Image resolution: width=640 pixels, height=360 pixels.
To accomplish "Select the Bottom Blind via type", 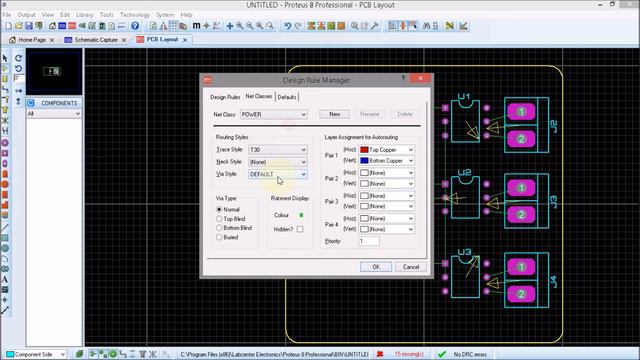I will pyautogui.click(x=219, y=228).
